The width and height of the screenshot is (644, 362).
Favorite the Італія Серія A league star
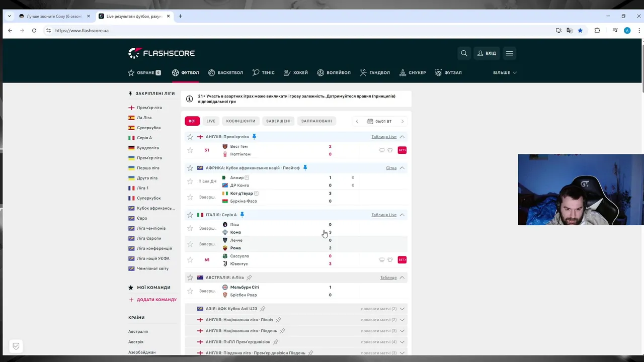(x=190, y=215)
